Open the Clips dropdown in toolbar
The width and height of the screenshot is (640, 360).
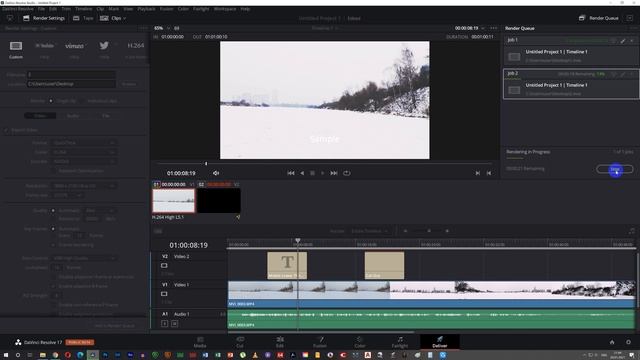[113, 18]
